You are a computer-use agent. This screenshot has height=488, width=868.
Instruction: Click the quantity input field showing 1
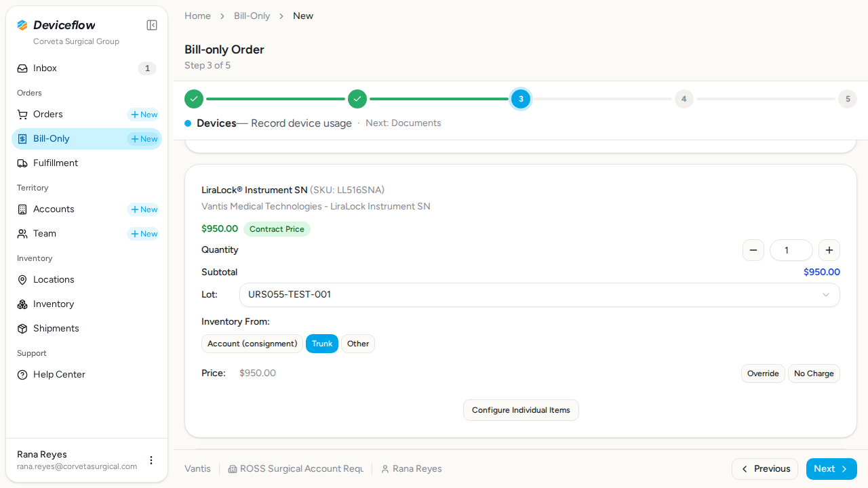click(x=791, y=250)
